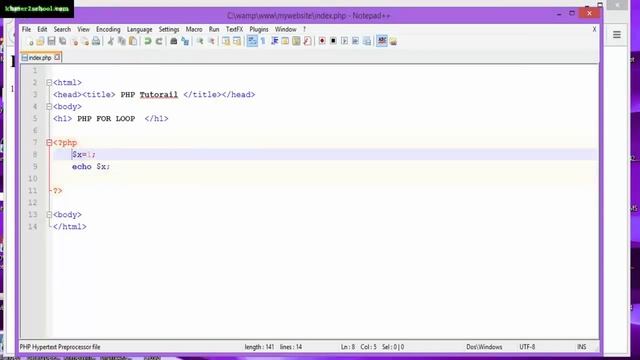Stop macro recording toolbar icon
This screenshot has height=360, width=640.
click(333, 41)
